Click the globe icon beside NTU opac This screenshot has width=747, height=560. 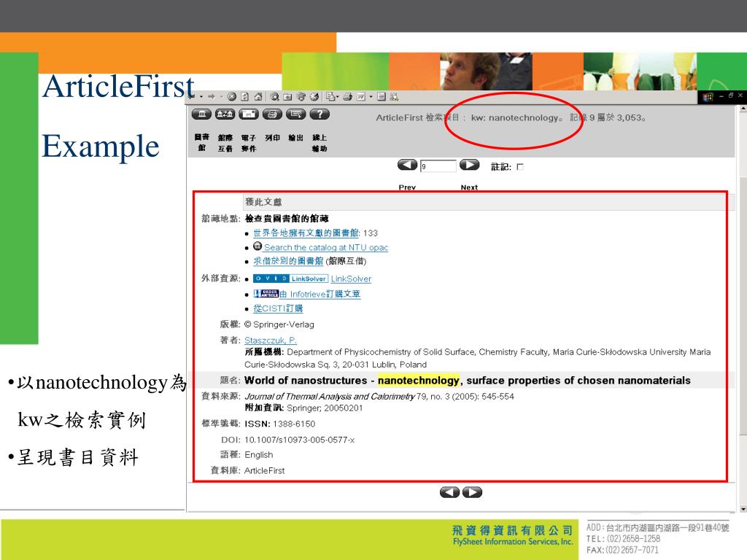pos(258,246)
